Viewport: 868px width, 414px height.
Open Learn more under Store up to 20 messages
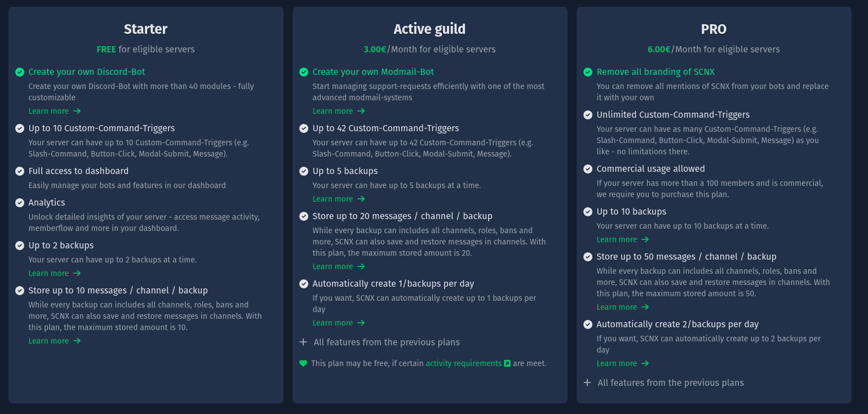339,266
